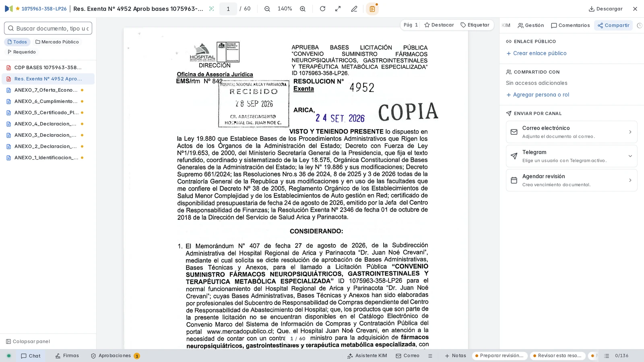This screenshot has width=644, height=362.
Task: Click the scan text icon beside title
Action: point(212,9)
